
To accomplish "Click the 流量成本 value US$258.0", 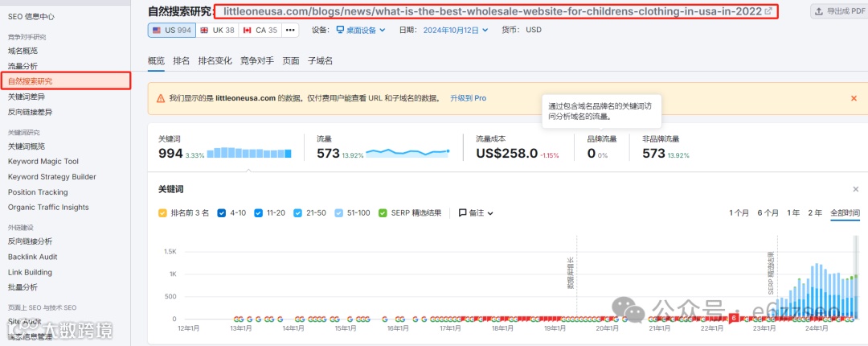I will pyautogui.click(x=507, y=154).
